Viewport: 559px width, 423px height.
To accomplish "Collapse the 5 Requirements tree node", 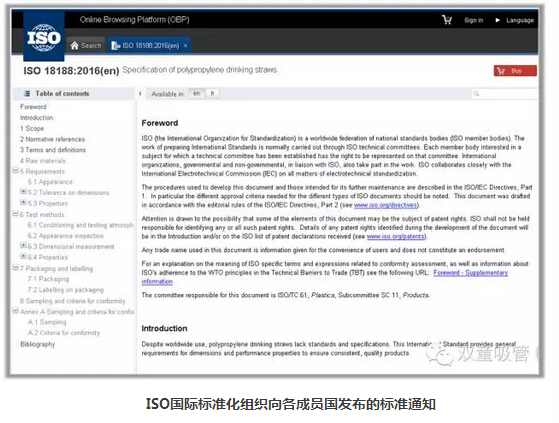I will point(15,171).
